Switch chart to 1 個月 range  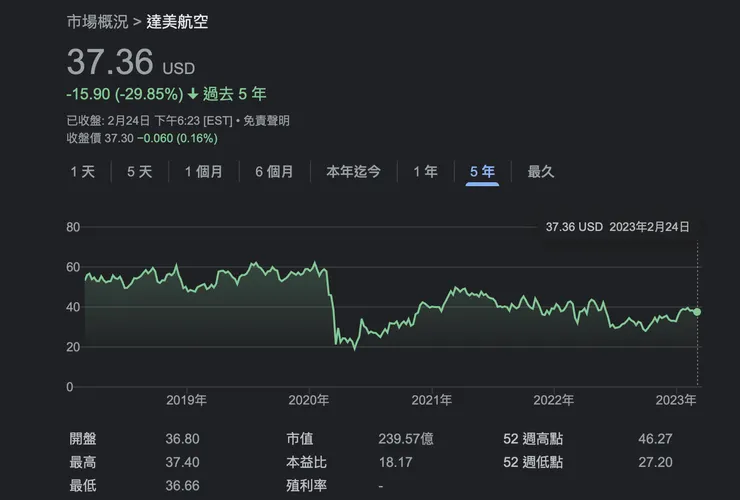click(204, 171)
